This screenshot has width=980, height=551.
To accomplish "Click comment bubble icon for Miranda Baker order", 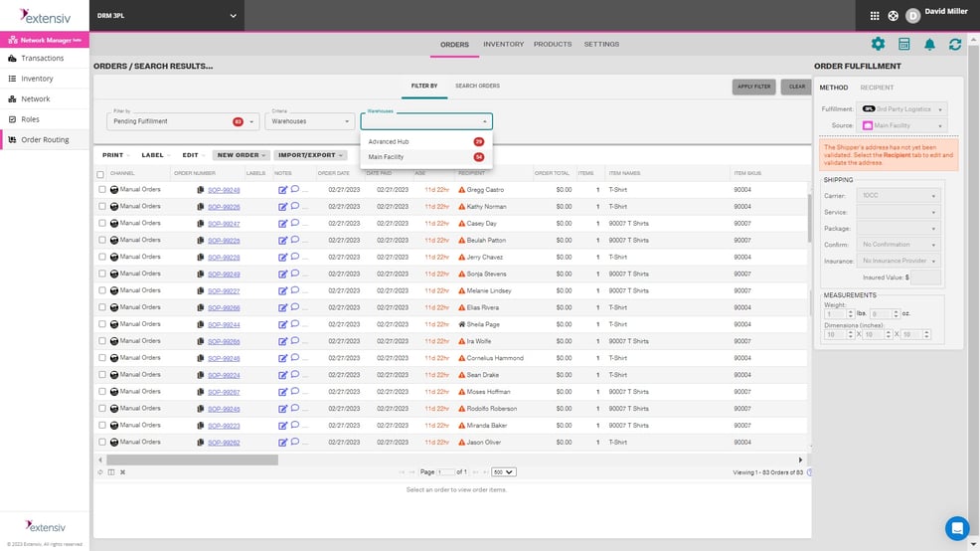I will coord(295,425).
